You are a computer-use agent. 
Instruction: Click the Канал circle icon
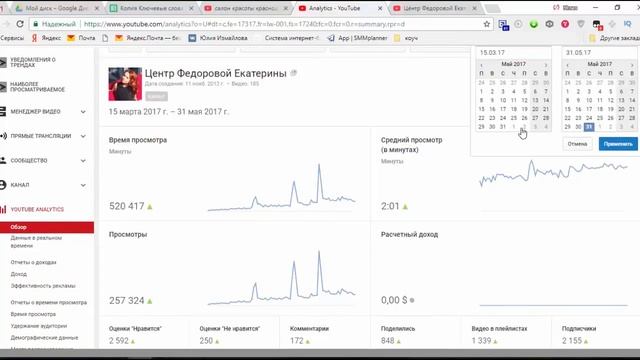3,185
